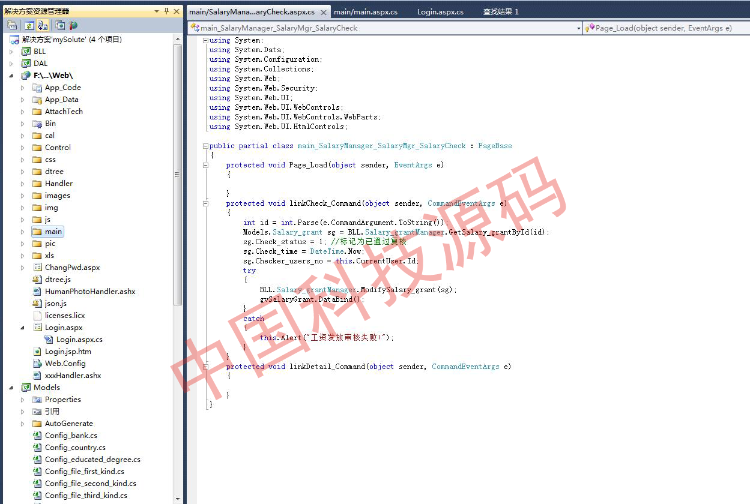Switch to the main/main.aspx.cs tab

click(x=365, y=12)
